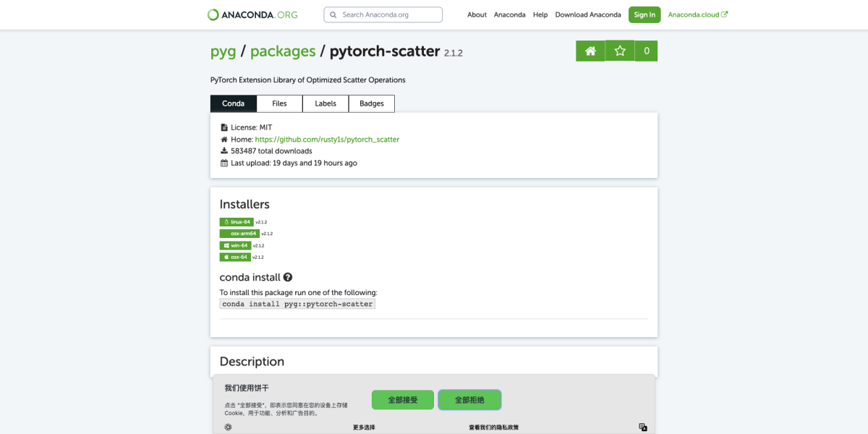Switch to the Files tab

coord(279,103)
